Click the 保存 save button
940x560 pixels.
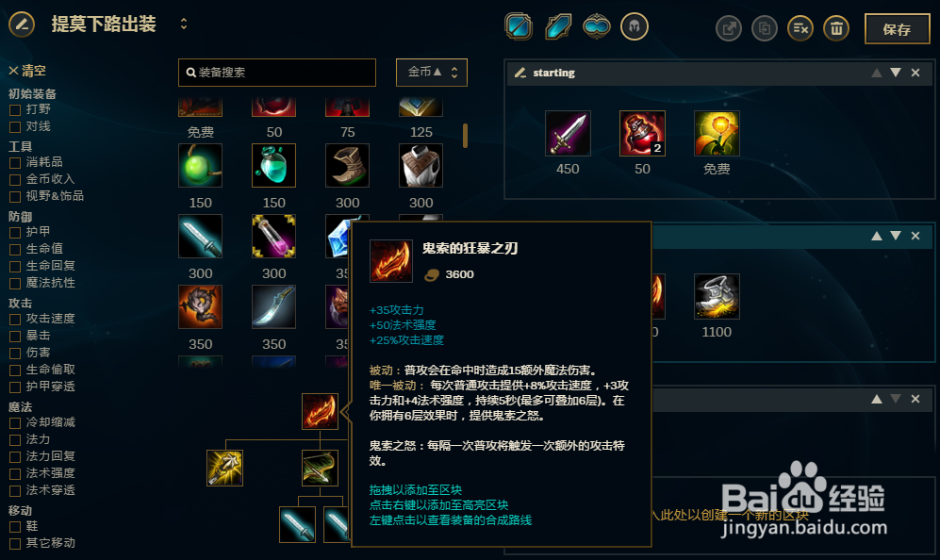(x=897, y=29)
